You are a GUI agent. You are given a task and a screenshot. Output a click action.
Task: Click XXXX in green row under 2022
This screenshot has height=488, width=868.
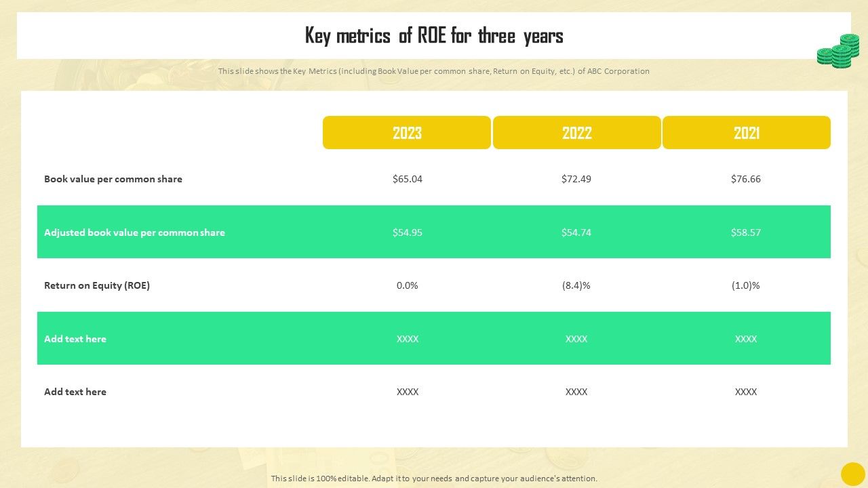coord(576,339)
